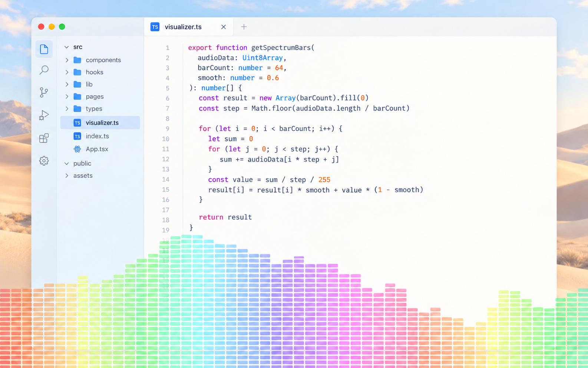Click the components folder icon

point(77,60)
